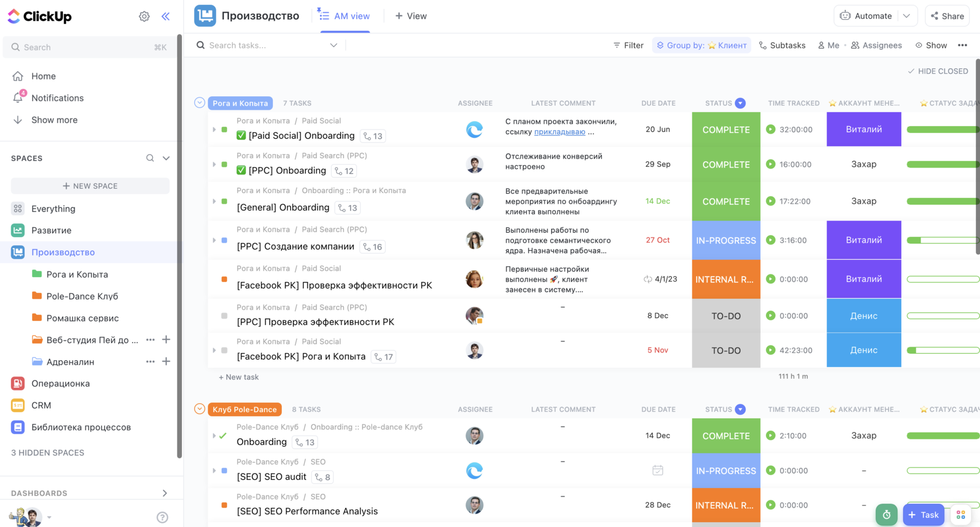Screen dimensions: 980x527
Task: Collapse Spaces list chevron
Action: (x=166, y=158)
